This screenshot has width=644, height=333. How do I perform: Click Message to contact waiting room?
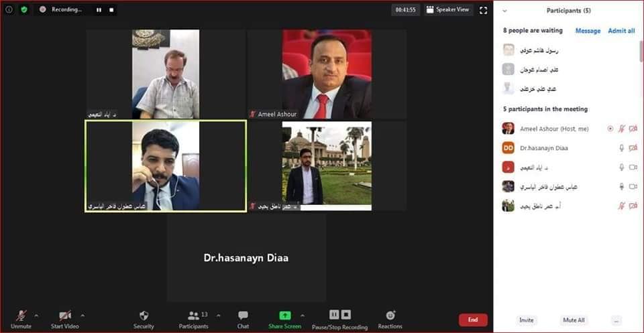[588, 31]
